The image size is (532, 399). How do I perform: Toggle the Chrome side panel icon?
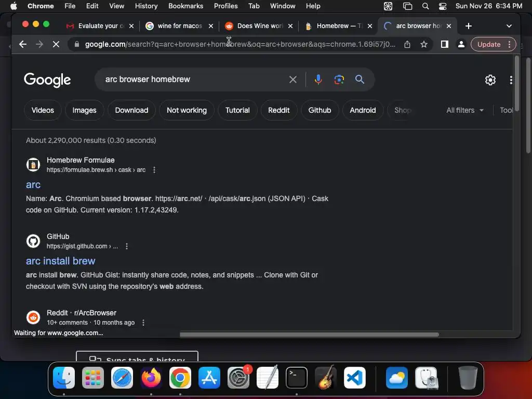[445, 44]
